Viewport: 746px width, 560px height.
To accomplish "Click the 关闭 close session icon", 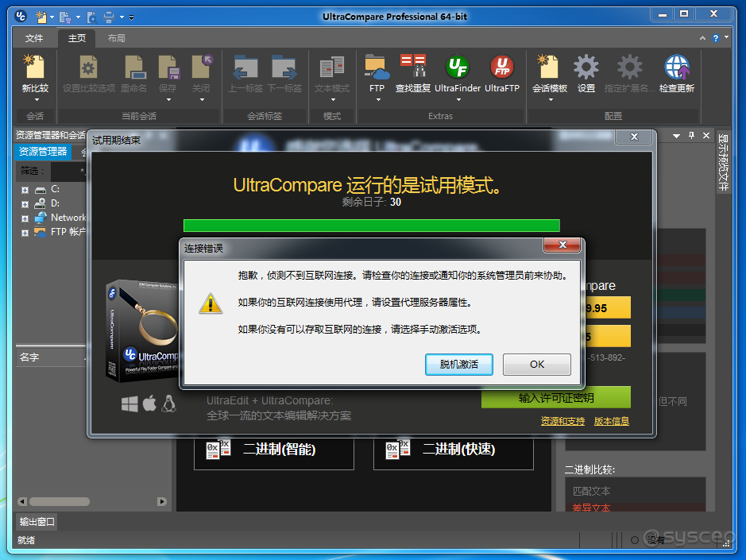I will point(202,67).
